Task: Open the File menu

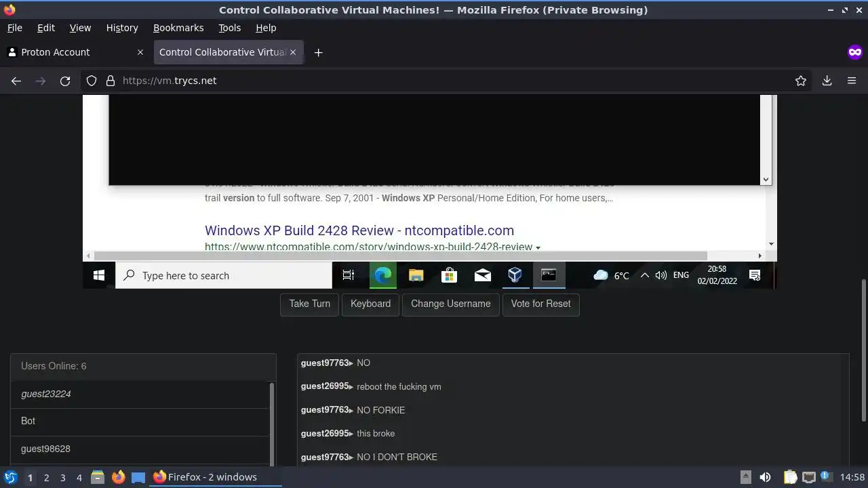Action: tap(15, 28)
